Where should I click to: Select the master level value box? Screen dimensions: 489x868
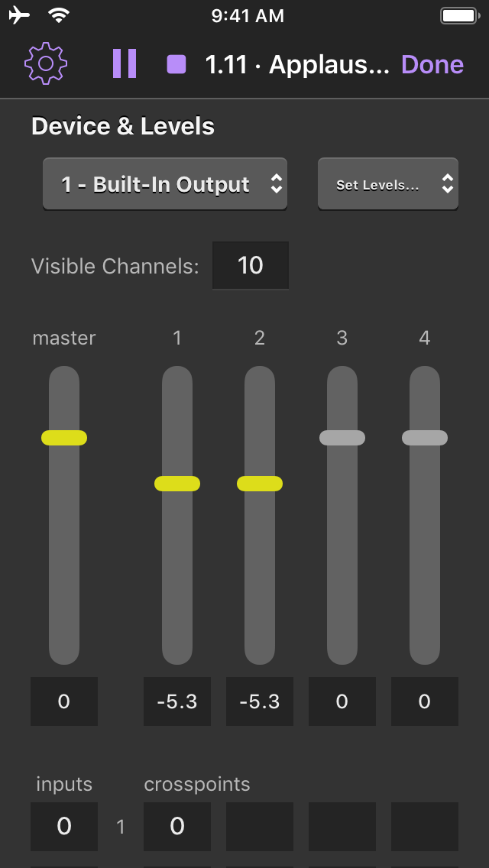[x=64, y=701]
